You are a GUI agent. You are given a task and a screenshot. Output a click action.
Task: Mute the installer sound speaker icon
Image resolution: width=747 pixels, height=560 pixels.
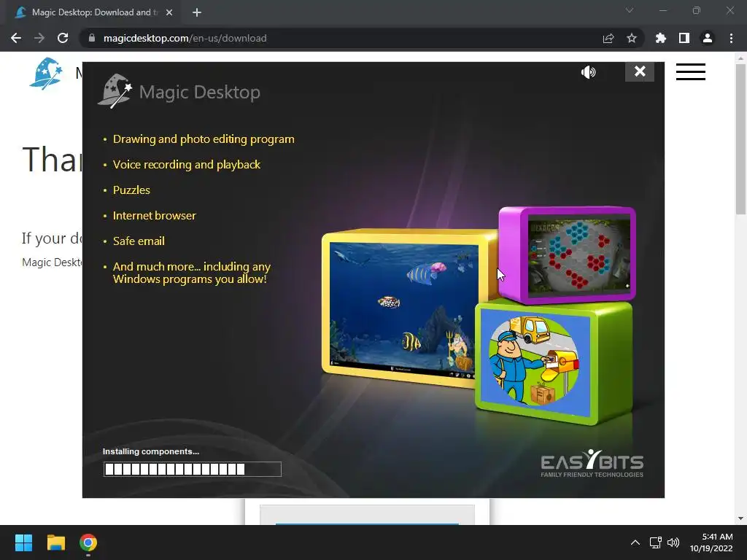pyautogui.click(x=589, y=72)
